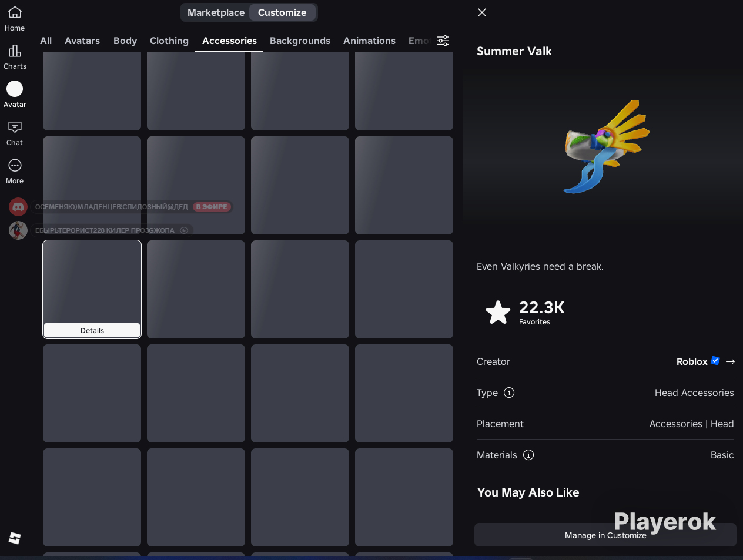The width and height of the screenshot is (743, 560).
Task: Open the Charts sidebar icon
Action: click(15, 51)
